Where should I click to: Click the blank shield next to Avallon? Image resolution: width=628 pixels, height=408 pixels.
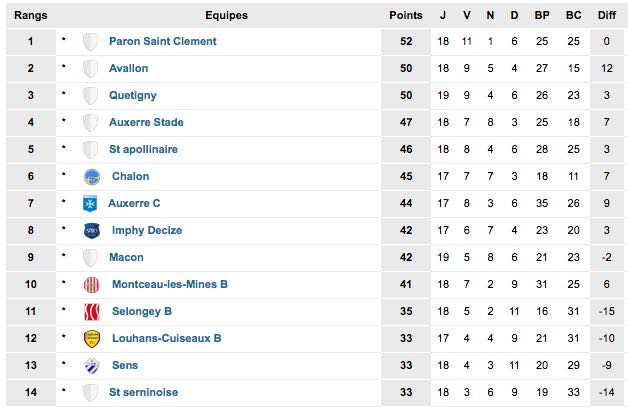pos(91,68)
